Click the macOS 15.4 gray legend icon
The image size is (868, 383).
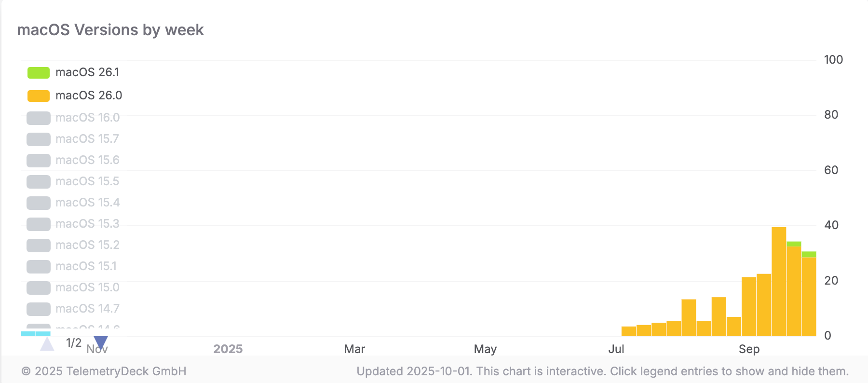click(39, 203)
